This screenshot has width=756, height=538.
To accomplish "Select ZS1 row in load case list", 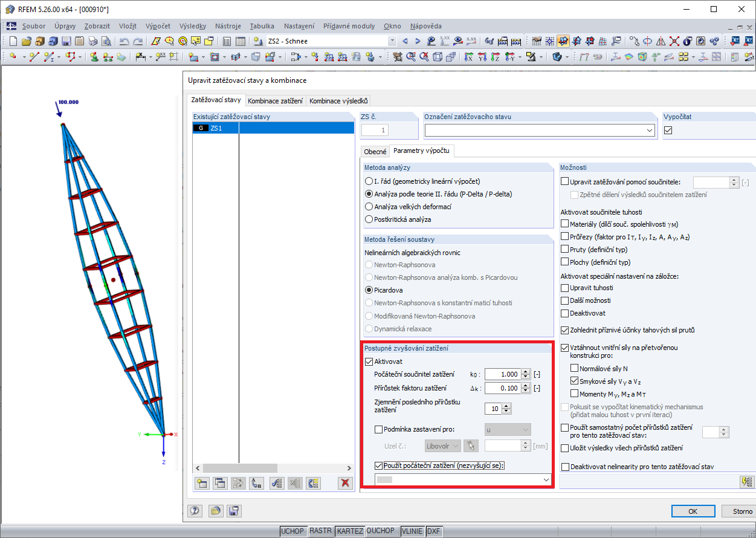I will pyautogui.click(x=273, y=128).
